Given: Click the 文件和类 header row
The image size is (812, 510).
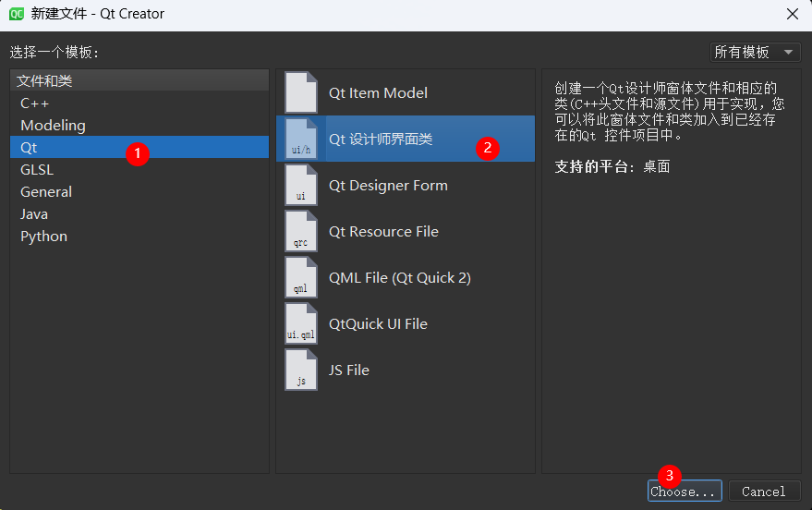Looking at the screenshot, I should point(139,81).
